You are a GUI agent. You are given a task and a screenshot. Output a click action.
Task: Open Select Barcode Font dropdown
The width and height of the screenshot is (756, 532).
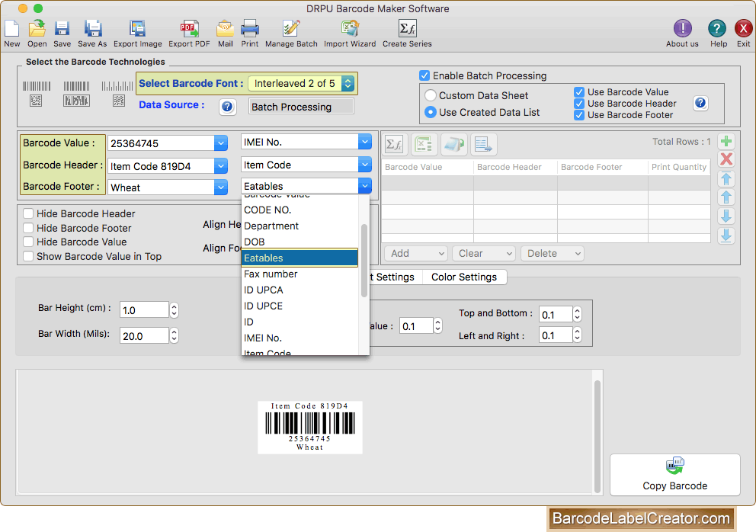pos(302,83)
